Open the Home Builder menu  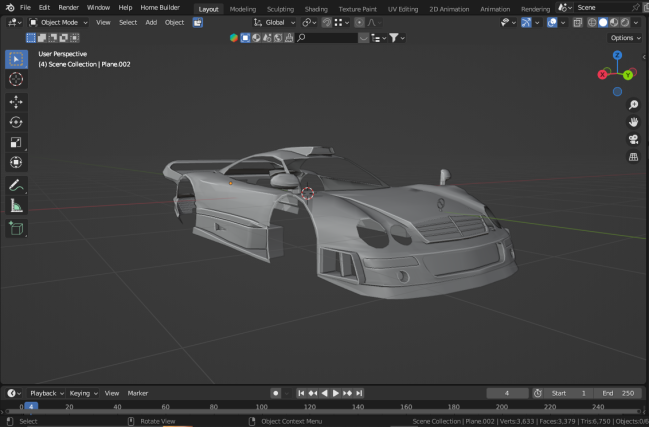tap(160, 7)
